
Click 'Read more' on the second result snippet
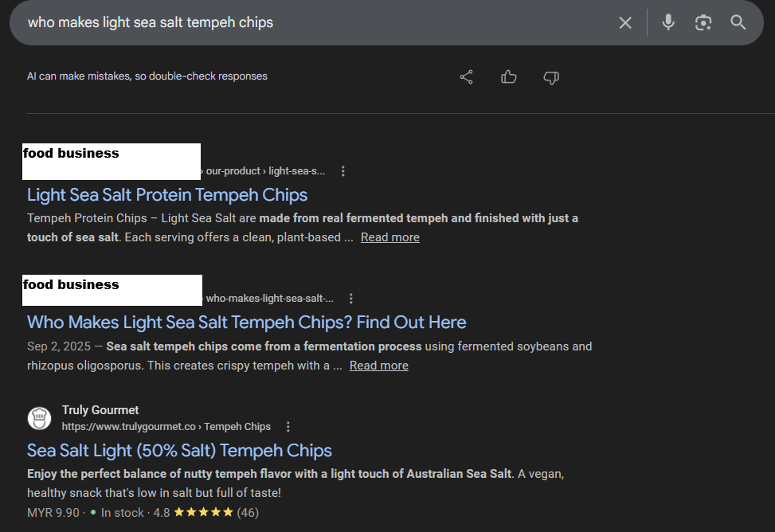378,366
